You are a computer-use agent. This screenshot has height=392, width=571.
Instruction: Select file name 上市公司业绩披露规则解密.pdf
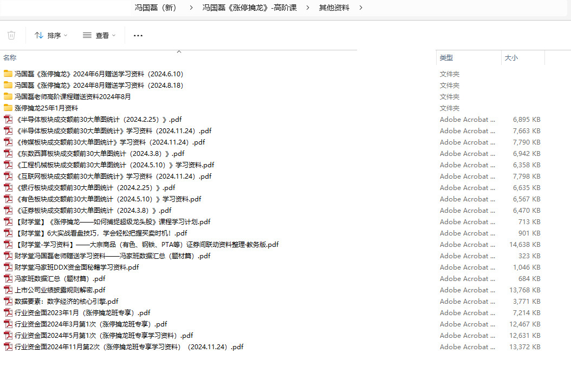60,290
